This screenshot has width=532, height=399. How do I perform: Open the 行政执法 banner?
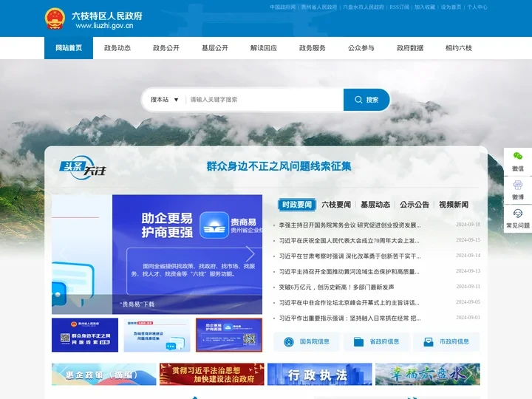[x=320, y=374]
